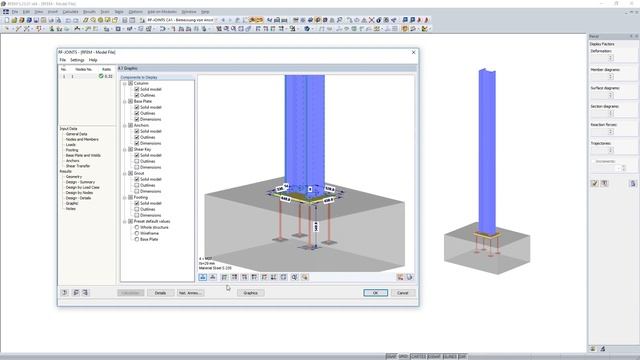Toggle SNAP in status bar
The image size is (640, 360).
click(391, 357)
